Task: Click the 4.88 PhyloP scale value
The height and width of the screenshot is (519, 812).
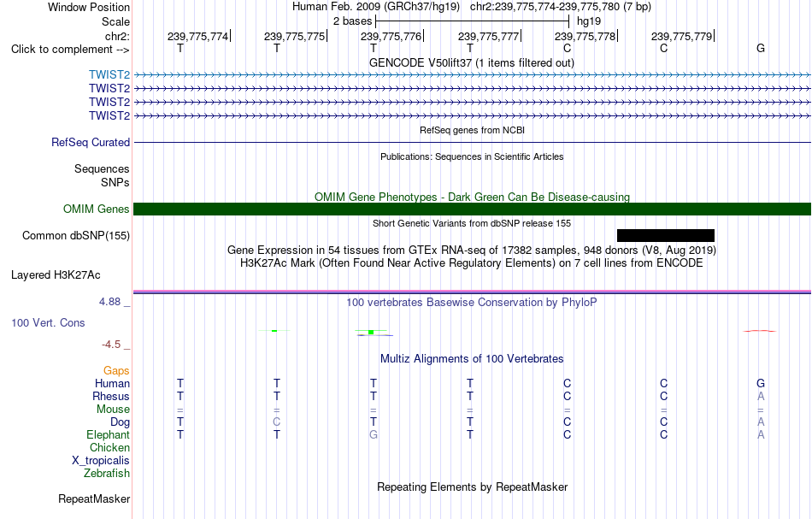Action: pyautogui.click(x=109, y=302)
